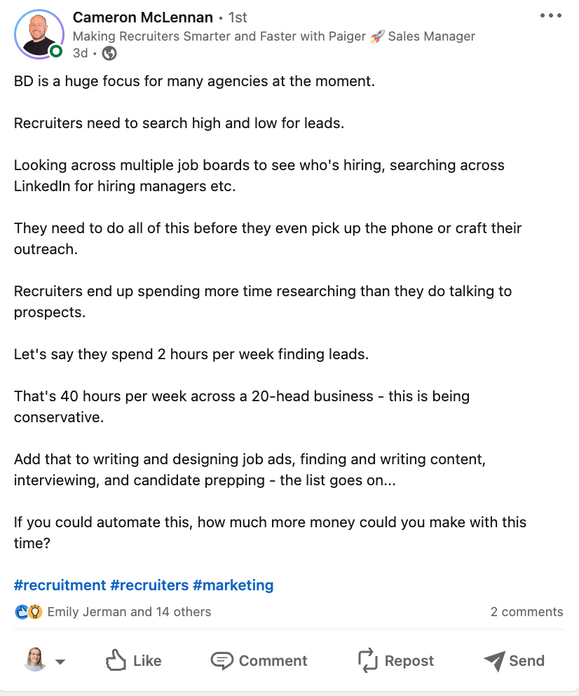The width and height of the screenshot is (579, 696).
Task: Open the #marketing hashtag
Action: [233, 585]
